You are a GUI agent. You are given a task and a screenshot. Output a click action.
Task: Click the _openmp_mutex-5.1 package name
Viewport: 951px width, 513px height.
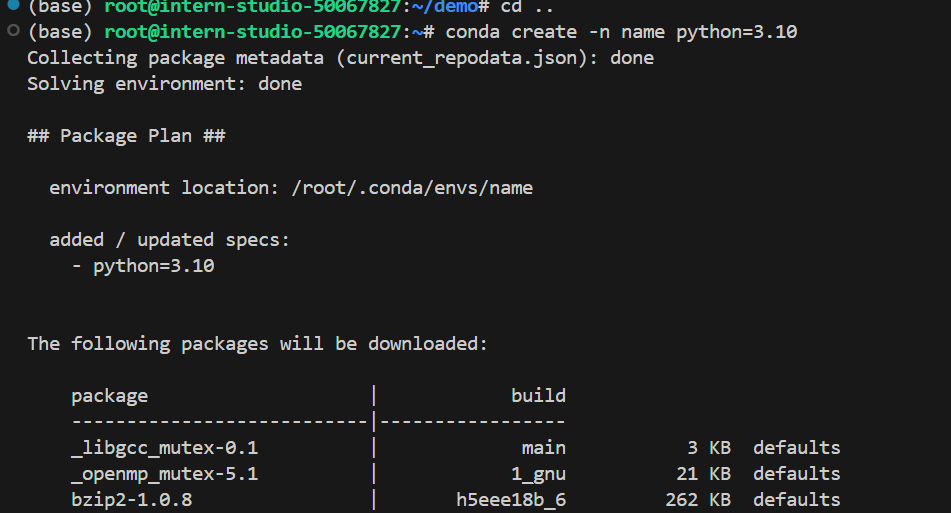click(164, 474)
